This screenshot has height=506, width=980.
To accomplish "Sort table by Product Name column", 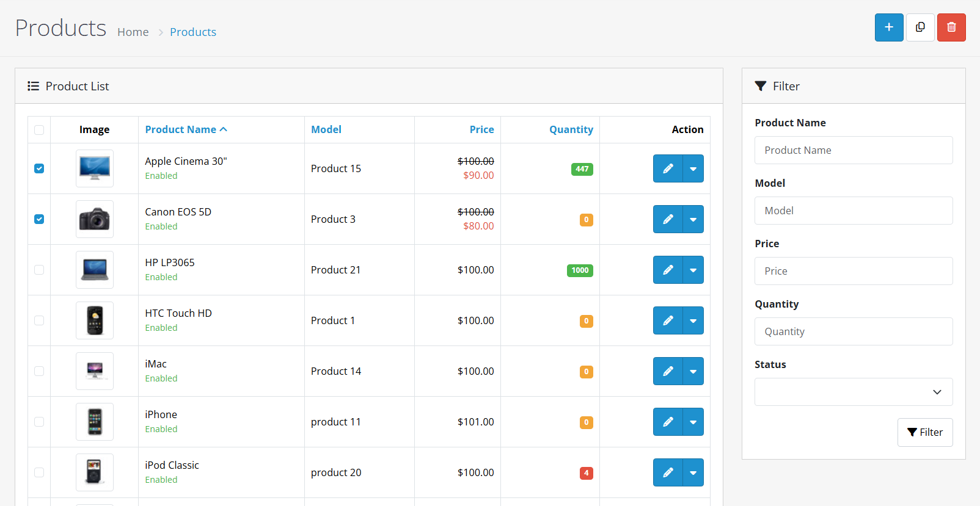I will coord(186,129).
